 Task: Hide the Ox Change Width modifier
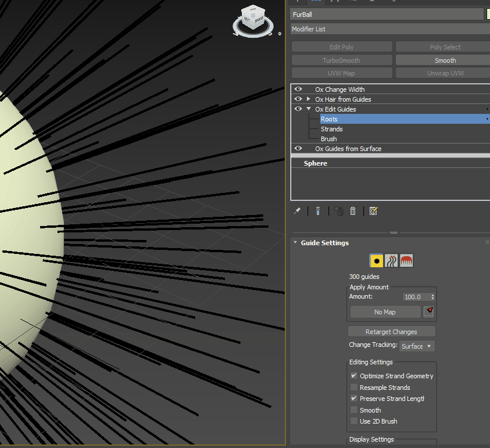(298, 89)
